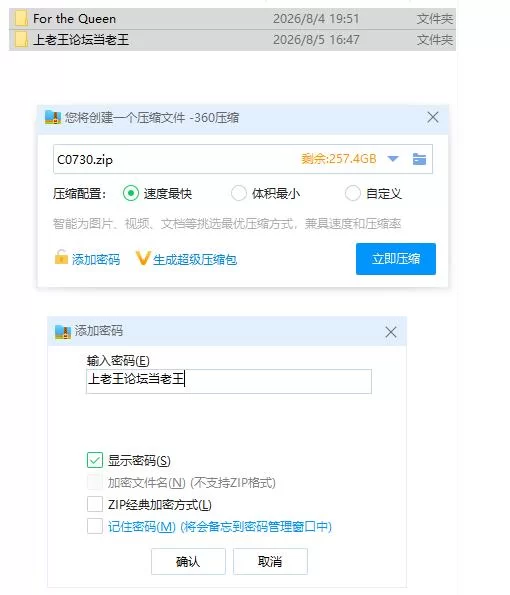Close the 添加密码 dialog
Image resolution: width=510 pixels, height=595 pixels.
[390, 332]
